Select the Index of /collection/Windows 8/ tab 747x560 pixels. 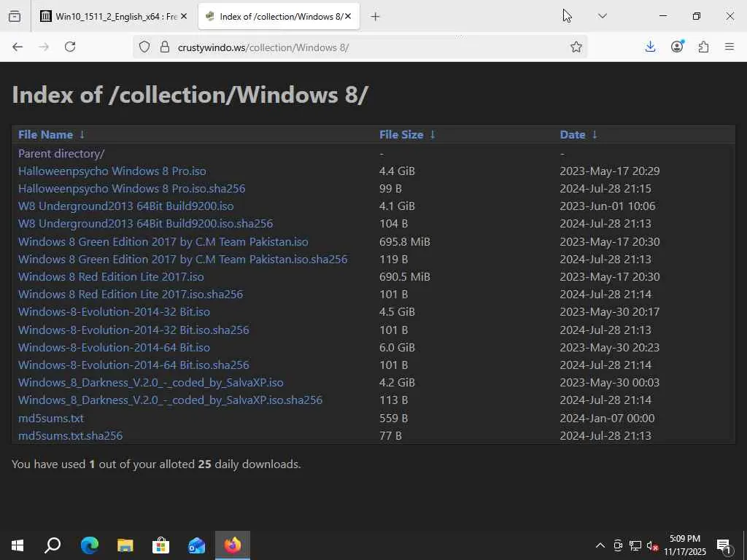click(x=279, y=16)
